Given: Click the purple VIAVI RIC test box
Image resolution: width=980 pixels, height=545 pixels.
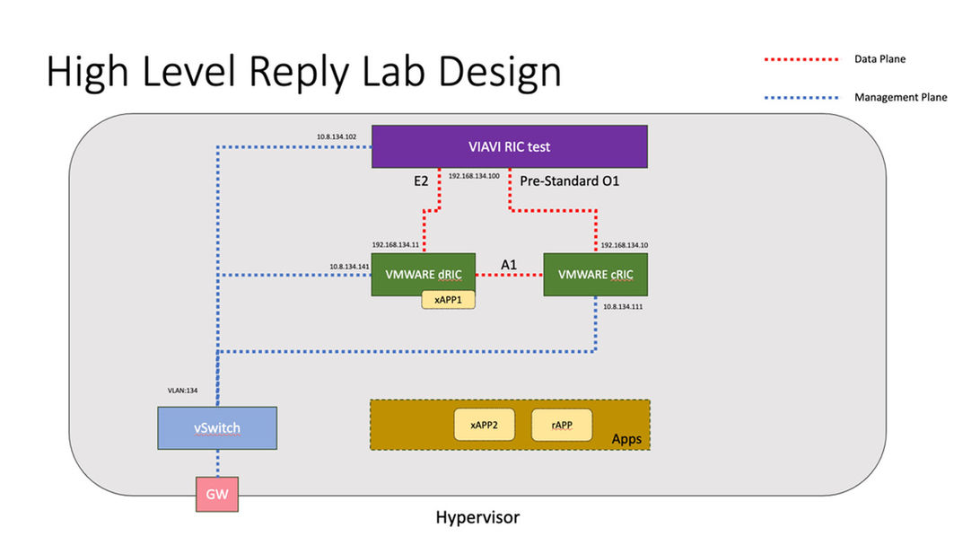Looking at the screenshot, I should point(509,146).
